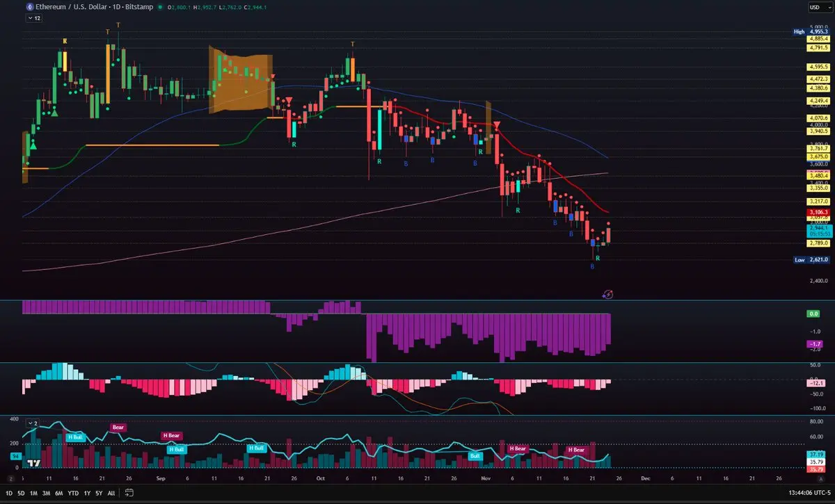835x504 pixels.
Task: Click the yellow 4,472.3 level label
Action: [x=817, y=79]
